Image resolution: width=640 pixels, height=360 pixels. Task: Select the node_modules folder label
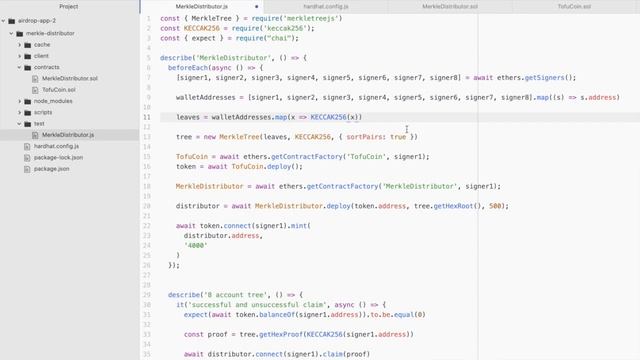(x=53, y=101)
